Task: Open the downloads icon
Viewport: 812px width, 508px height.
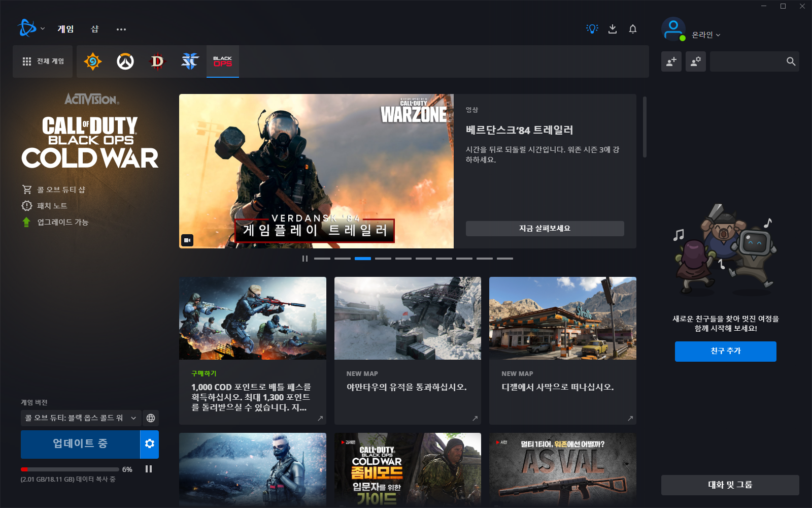Action: click(613, 29)
